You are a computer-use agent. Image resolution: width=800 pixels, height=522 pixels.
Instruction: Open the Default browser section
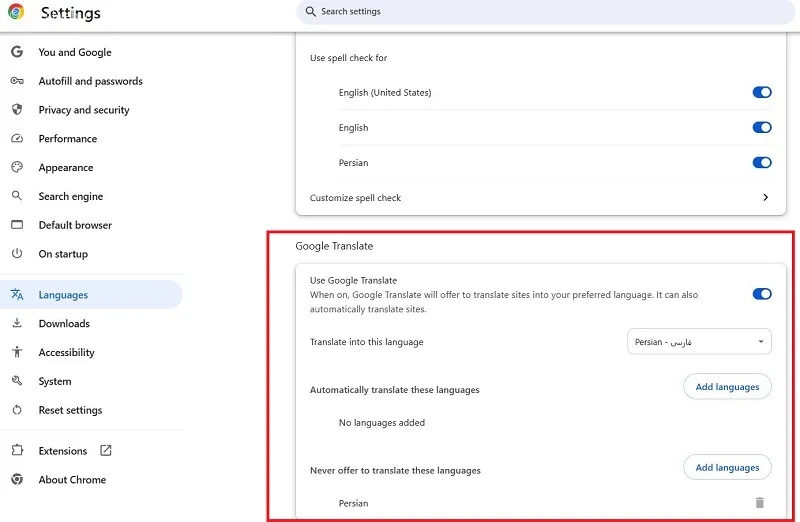click(x=75, y=225)
